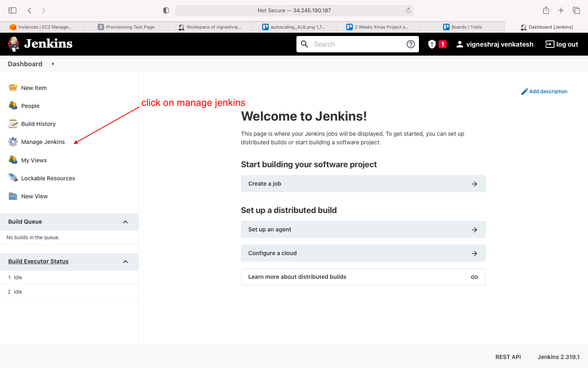The height and width of the screenshot is (368, 588).
Task: Switch to 2 Weeks Xmas Project tab
Action: (379, 27)
